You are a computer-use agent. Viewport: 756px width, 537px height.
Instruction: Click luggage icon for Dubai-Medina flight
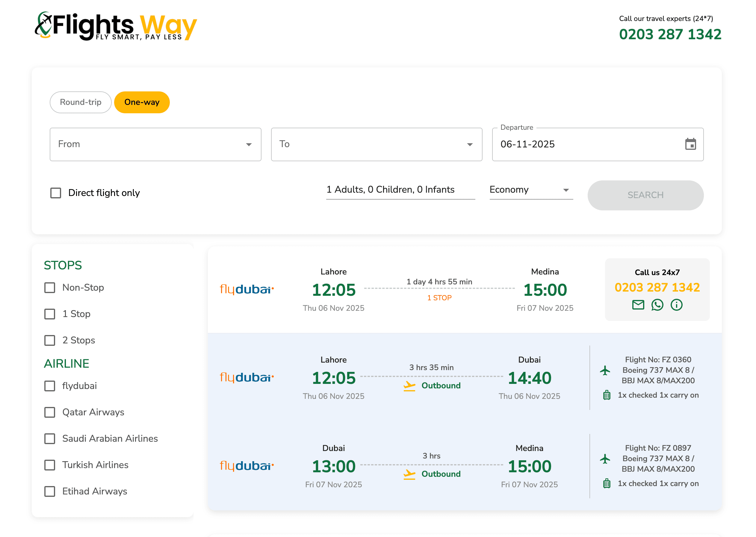point(607,483)
